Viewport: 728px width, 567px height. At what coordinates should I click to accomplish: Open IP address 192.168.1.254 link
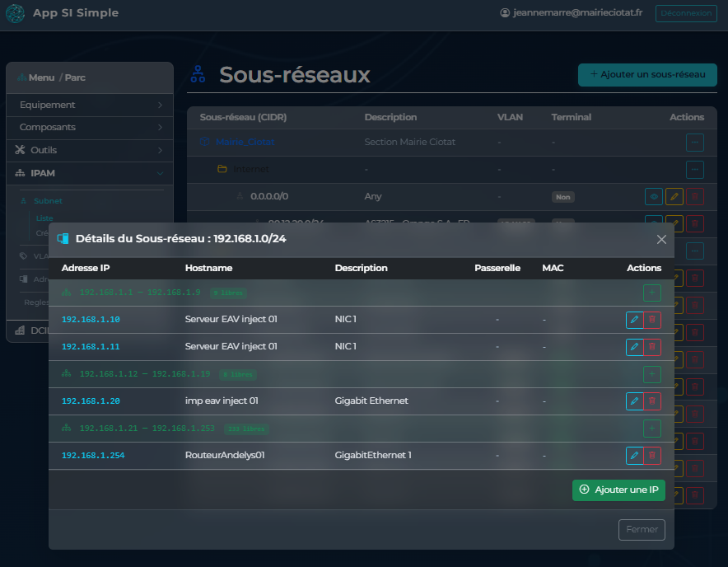(x=93, y=456)
